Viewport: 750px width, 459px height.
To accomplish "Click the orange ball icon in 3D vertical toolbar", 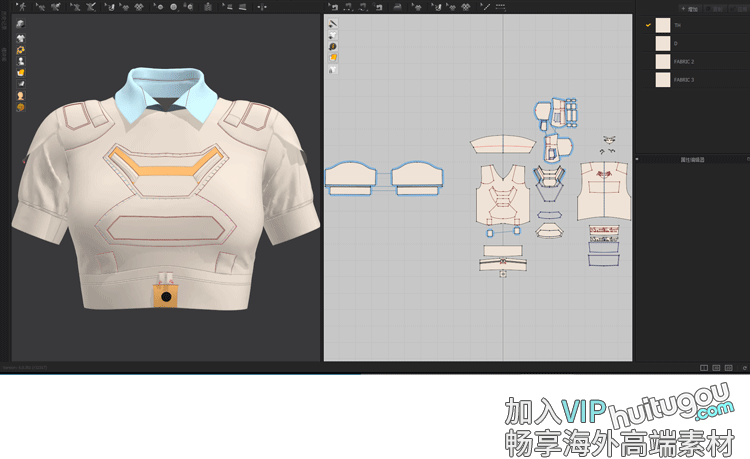I will coord(20,106).
